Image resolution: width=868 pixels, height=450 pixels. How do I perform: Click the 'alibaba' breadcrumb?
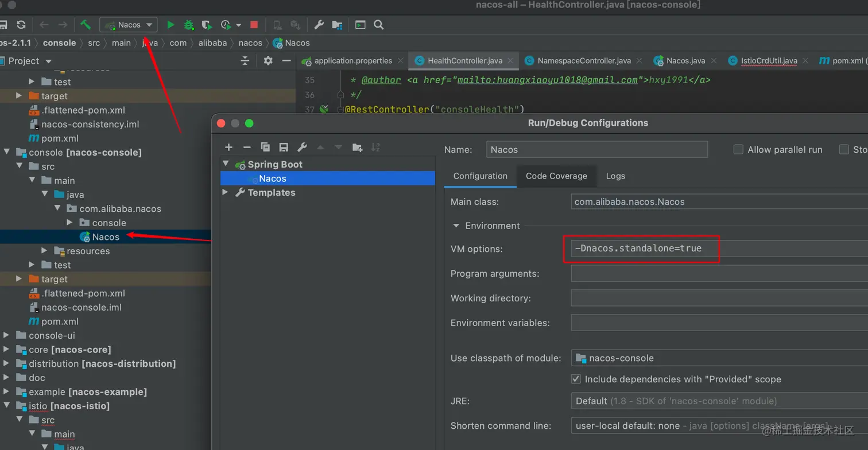(x=212, y=43)
